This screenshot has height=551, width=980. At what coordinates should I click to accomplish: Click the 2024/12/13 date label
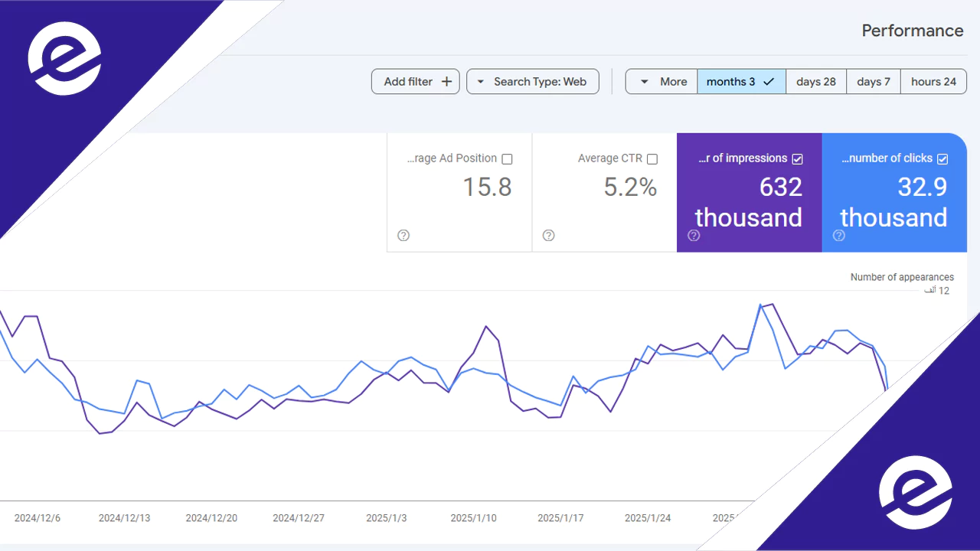(x=124, y=518)
